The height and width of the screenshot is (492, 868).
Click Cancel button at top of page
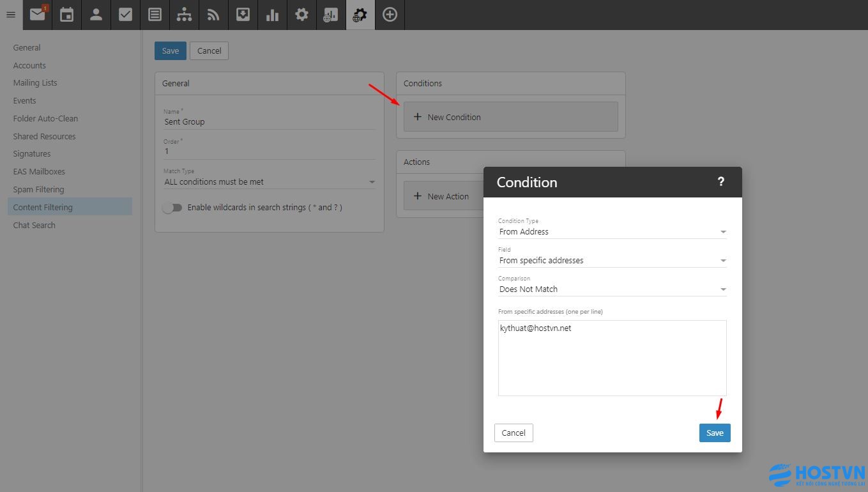pyautogui.click(x=209, y=51)
